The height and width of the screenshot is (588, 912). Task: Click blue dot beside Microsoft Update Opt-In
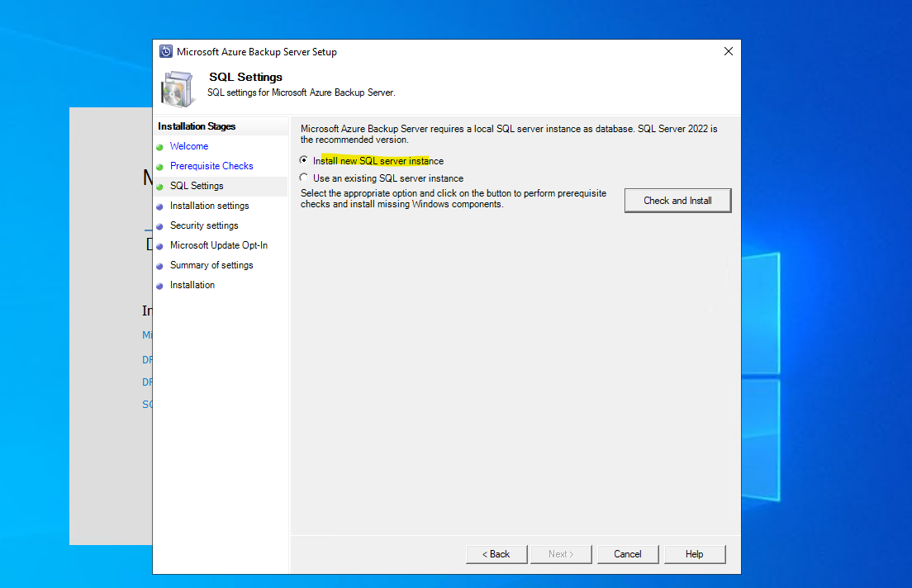tap(159, 246)
